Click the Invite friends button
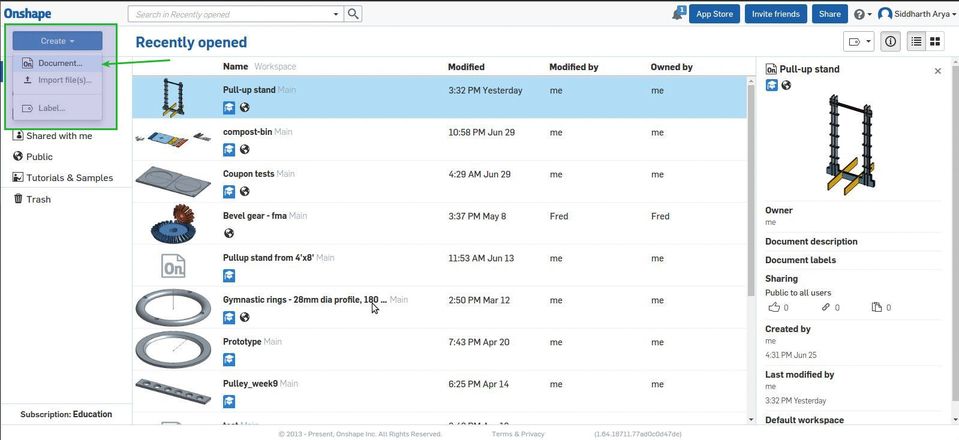Screen dimensions: 959x440 pyautogui.click(x=776, y=14)
